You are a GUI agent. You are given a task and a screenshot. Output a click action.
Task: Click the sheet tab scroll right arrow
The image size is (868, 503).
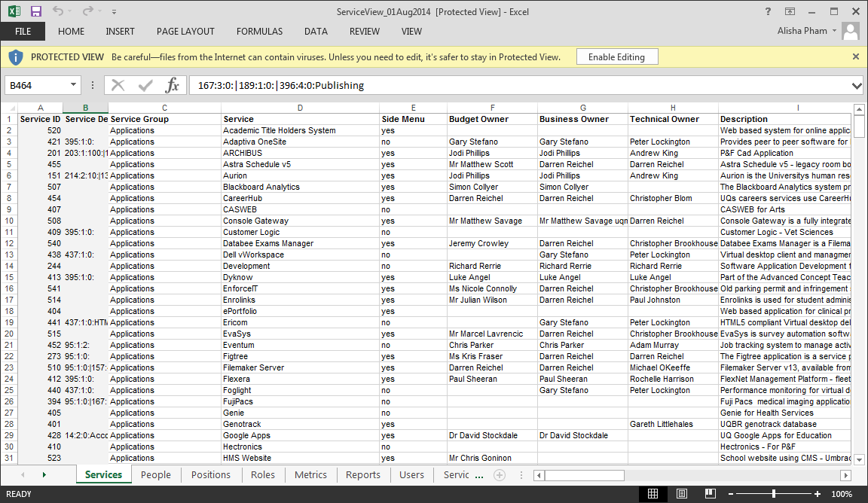pos(44,475)
